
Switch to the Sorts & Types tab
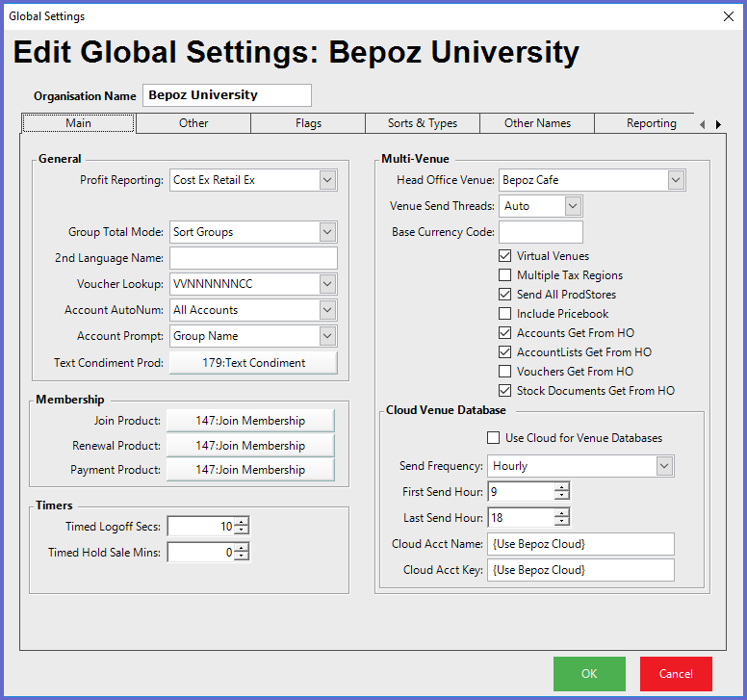click(423, 123)
